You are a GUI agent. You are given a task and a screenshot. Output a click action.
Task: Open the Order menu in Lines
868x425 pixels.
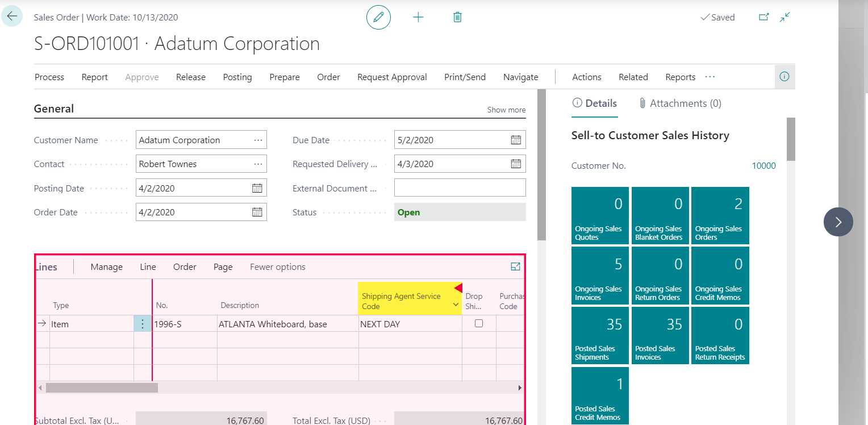(x=185, y=267)
